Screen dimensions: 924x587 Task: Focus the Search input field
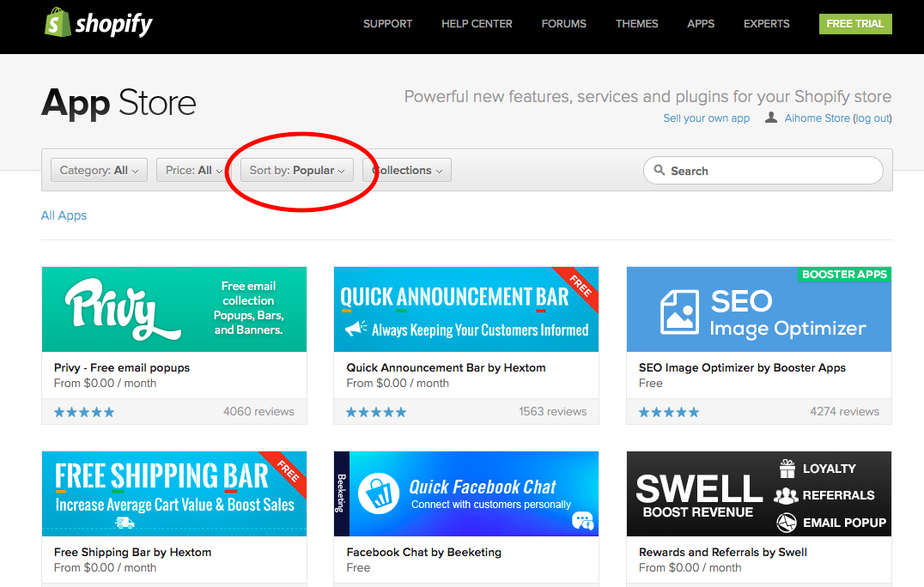tap(763, 171)
